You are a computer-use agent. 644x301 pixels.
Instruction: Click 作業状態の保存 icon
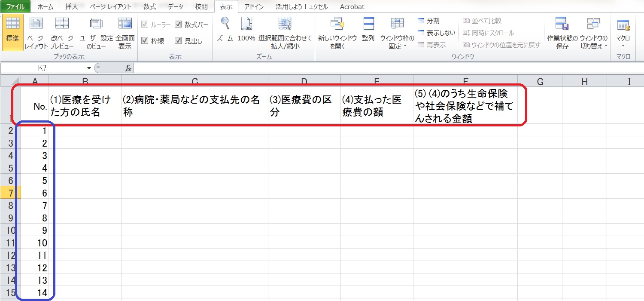click(562, 25)
